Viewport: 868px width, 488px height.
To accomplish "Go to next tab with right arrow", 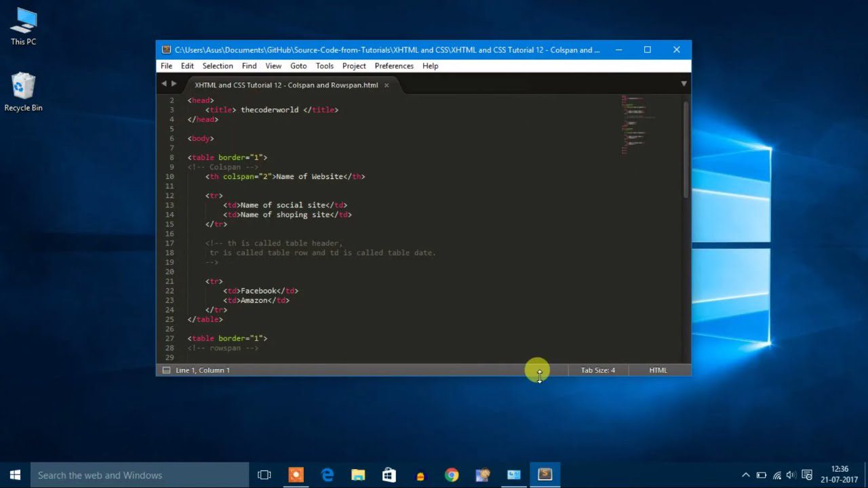I will pos(174,83).
